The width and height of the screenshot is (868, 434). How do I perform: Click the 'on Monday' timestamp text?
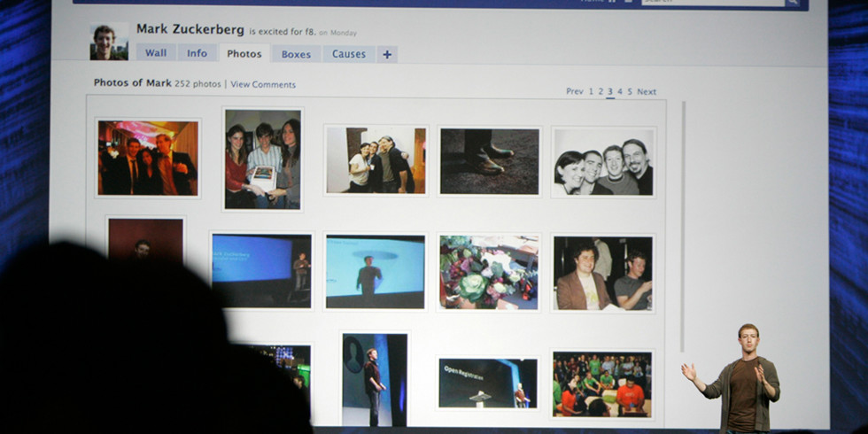coord(338,33)
